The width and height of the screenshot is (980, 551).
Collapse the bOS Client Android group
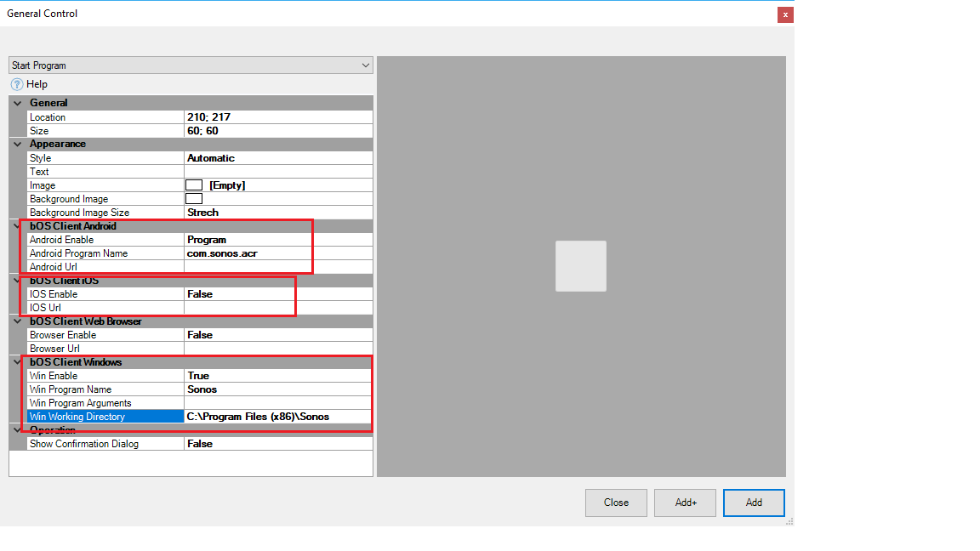17,226
